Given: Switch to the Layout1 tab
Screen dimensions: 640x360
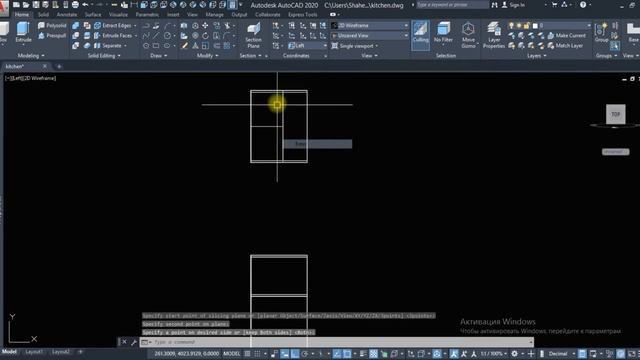Looking at the screenshot, I should coord(33,352).
